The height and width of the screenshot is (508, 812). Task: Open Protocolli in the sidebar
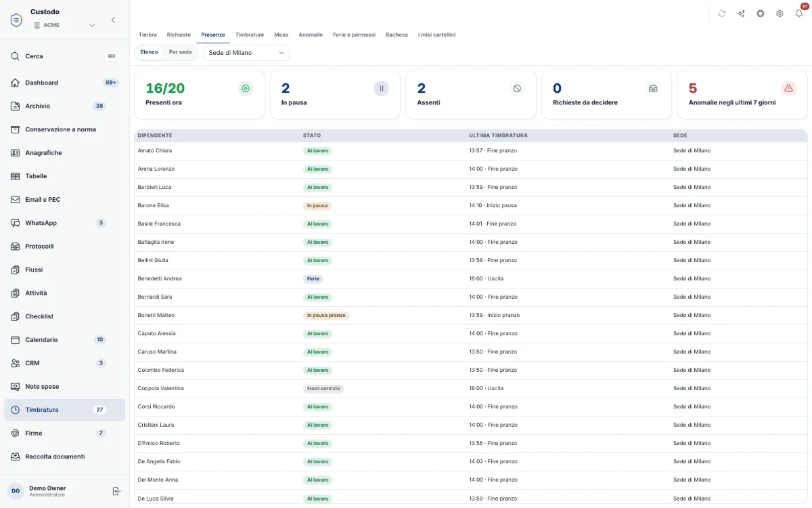click(x=64, y=247)
